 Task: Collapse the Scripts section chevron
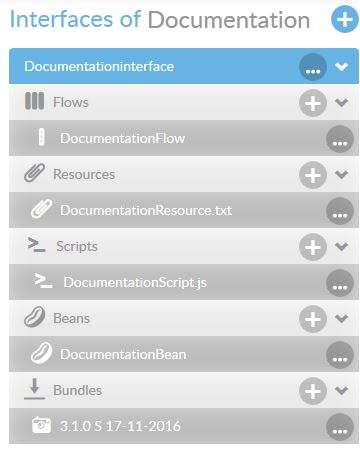(342, 246)
